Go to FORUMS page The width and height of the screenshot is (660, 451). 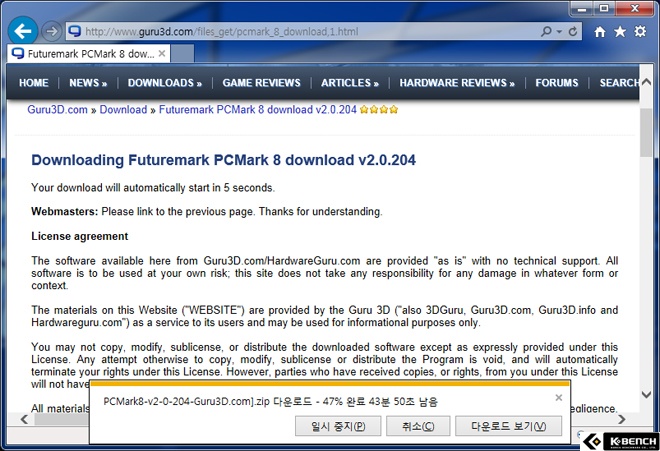coord(557,83)
